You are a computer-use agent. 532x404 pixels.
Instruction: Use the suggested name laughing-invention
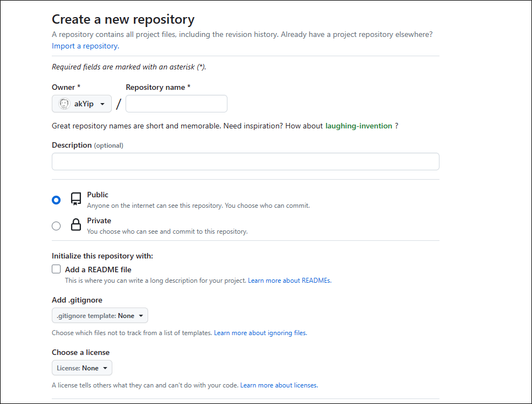359,126
